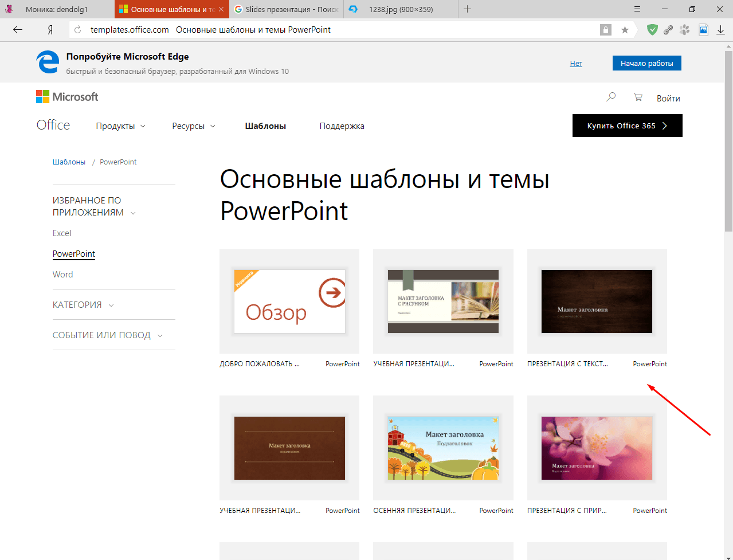Click the ПРЕЗЕНТАЦИЯ С ПРИР... title

(567, 511)
